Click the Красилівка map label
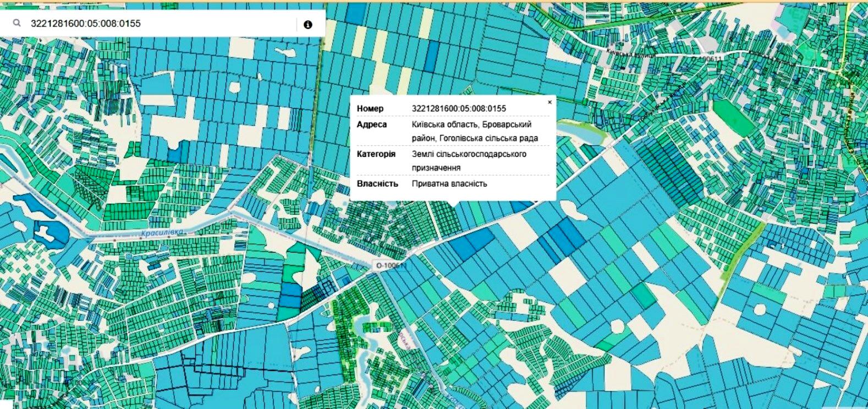Image resolution: width=868 pixels, height=409 pixels. click(x=161, y=233)
